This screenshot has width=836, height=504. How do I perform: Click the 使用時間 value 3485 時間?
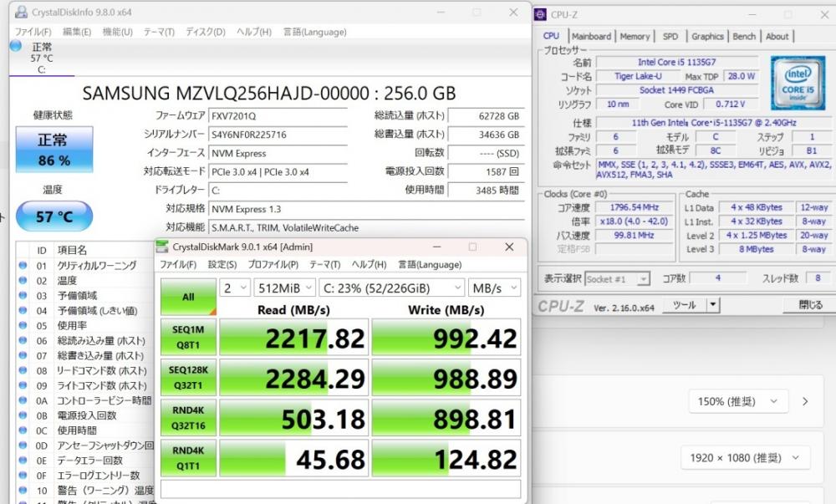tap(486, 191)
